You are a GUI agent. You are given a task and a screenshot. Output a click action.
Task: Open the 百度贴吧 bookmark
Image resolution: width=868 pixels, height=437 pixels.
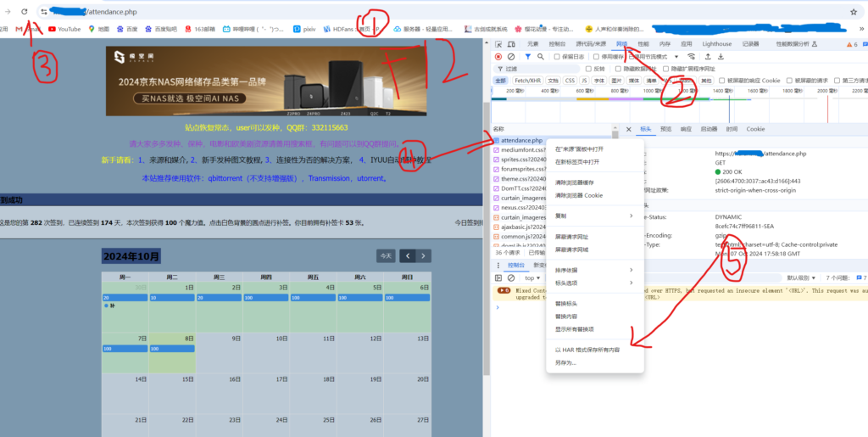pyautogui.click(x=162, y=29)
